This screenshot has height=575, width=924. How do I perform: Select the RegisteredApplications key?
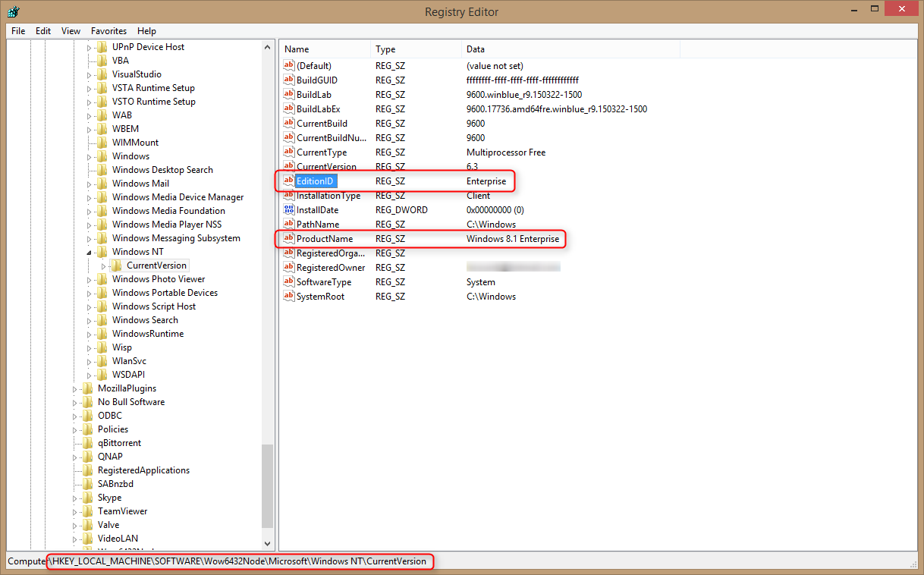pos(143,470)
